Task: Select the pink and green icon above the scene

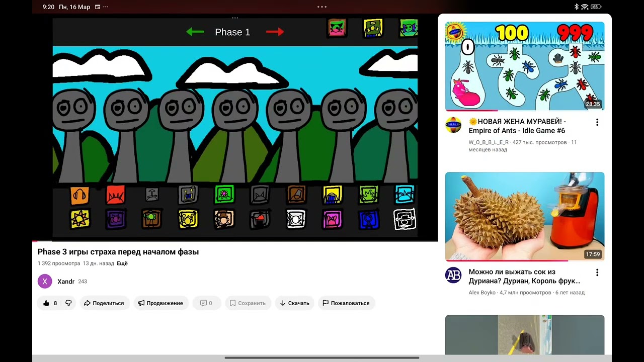Action: [337, 28]
